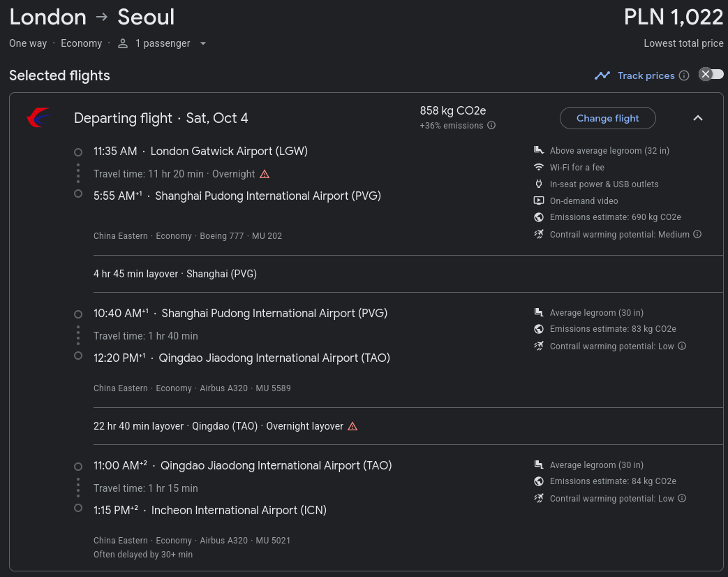Click the Track prices info icon
Screen dimensions: 728x577
pos(684,75)
